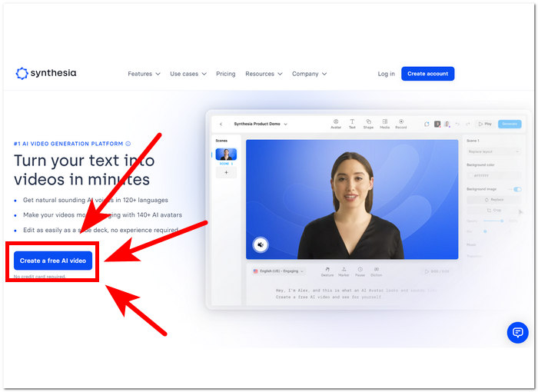The height and width of the screenshot is (392, 538).
Task: Click the Background color hex field
Action: [493, 175]
